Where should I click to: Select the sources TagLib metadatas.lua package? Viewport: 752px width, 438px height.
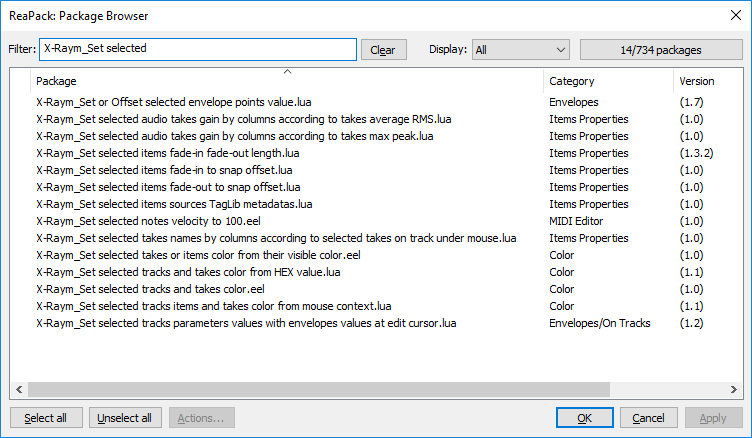point(174,204)
